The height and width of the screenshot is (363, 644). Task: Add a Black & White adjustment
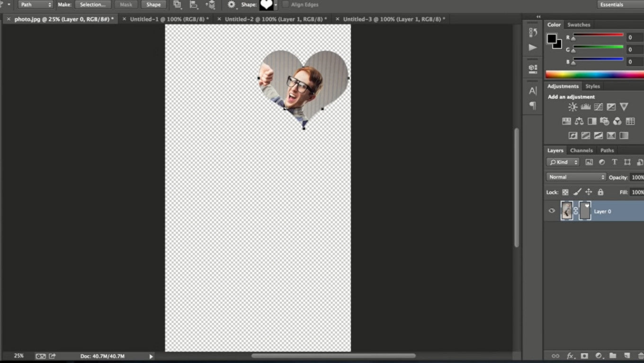[x=592, y=121]
